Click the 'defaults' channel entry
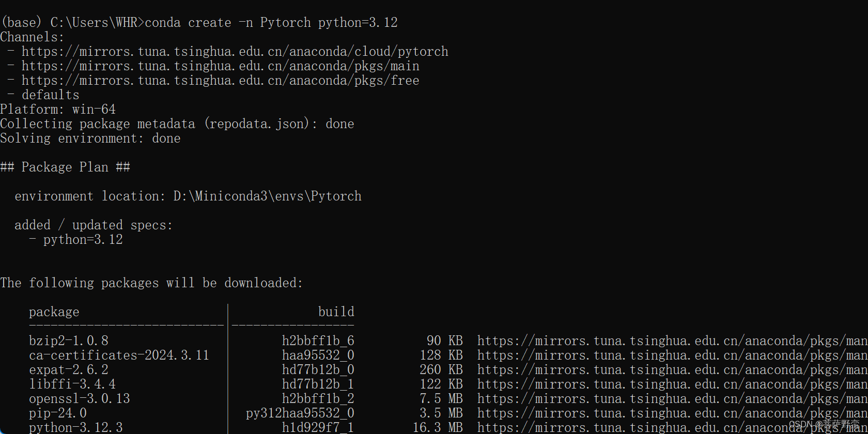Screen dimensions: 868x434 pyautogui.click(x=51, y=95)
